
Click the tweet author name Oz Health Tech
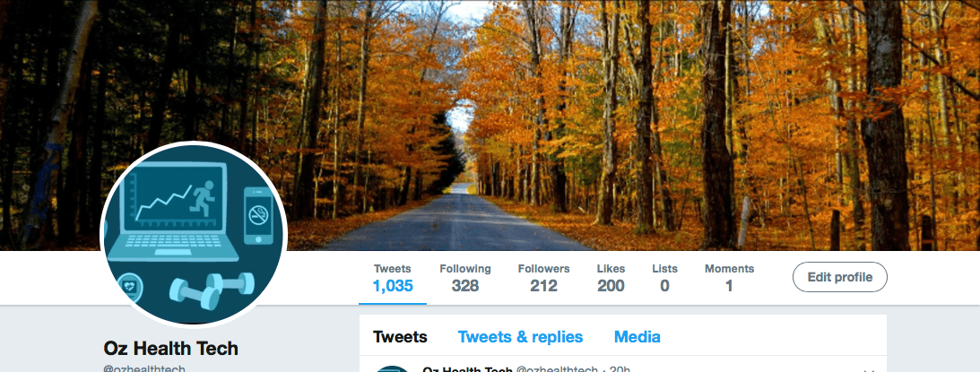pyautogui.click(x=467, y=369)
